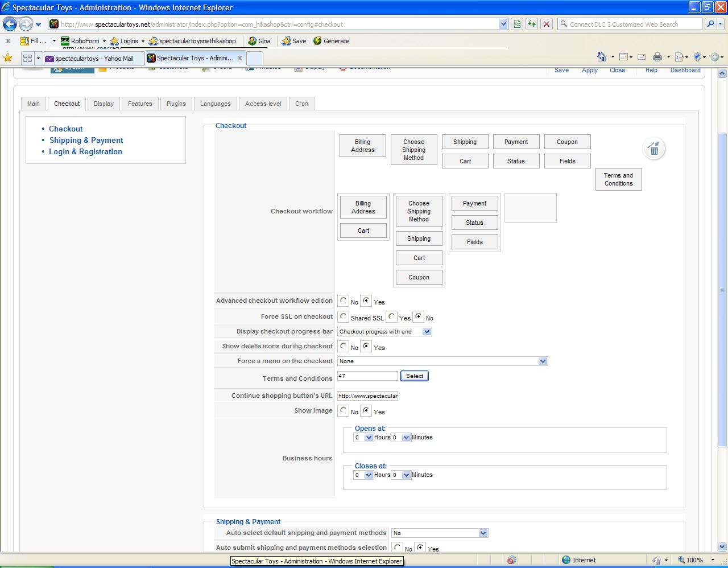Expand the address bar URL history dropdown

click(503, 24)
